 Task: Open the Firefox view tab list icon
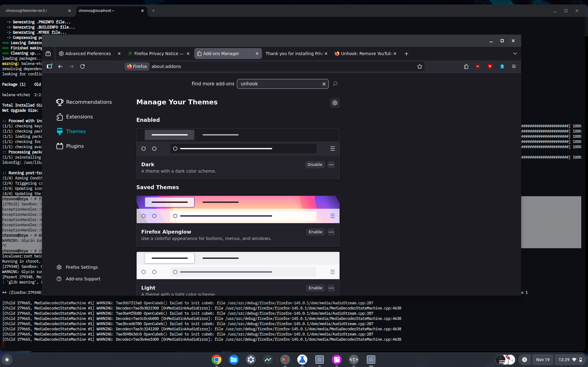(48, 54)
